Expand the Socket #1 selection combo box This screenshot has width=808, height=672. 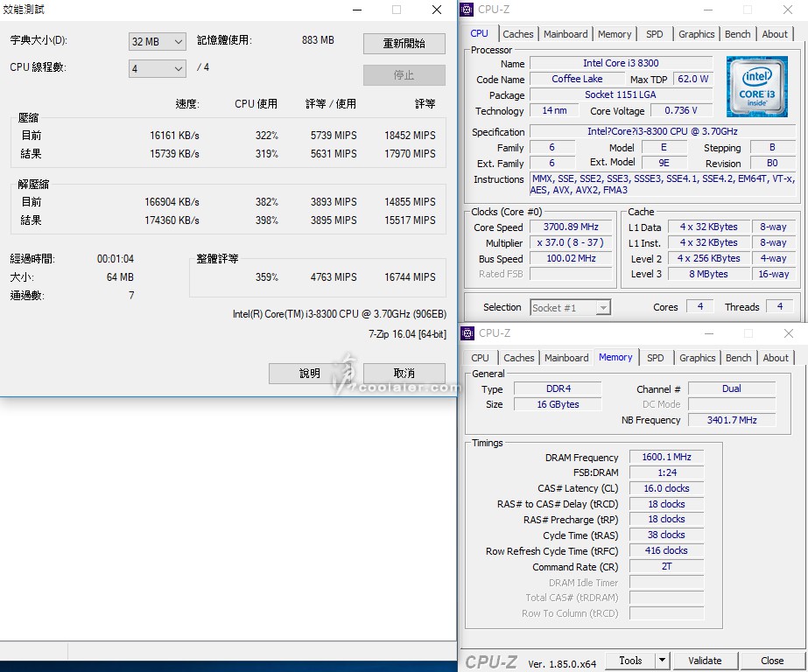click(571, 308)
